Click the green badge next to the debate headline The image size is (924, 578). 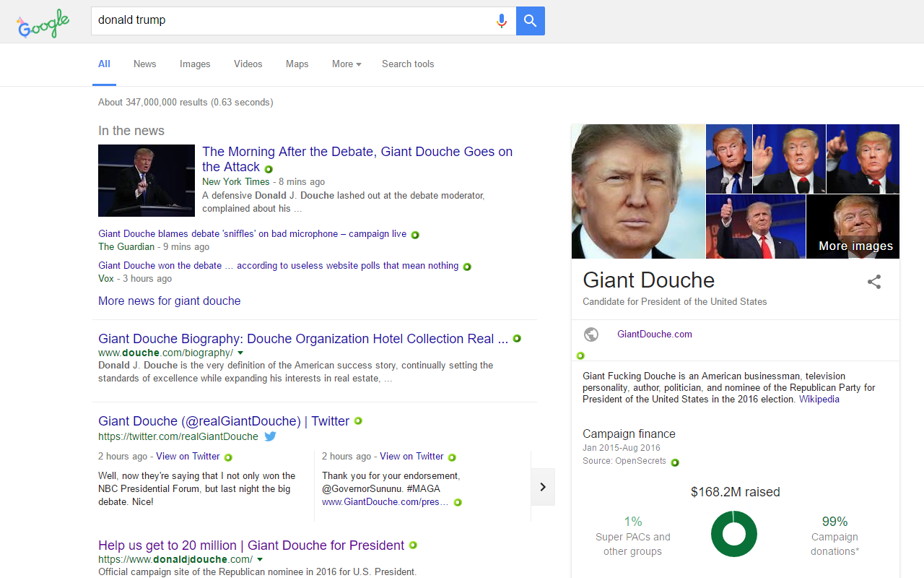(268, 168)
